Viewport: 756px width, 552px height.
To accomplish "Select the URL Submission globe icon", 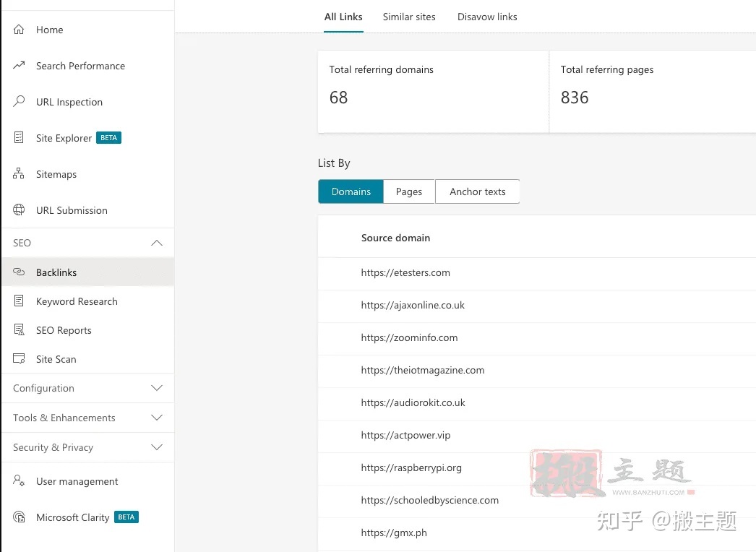I will click(x=20, y=210).
